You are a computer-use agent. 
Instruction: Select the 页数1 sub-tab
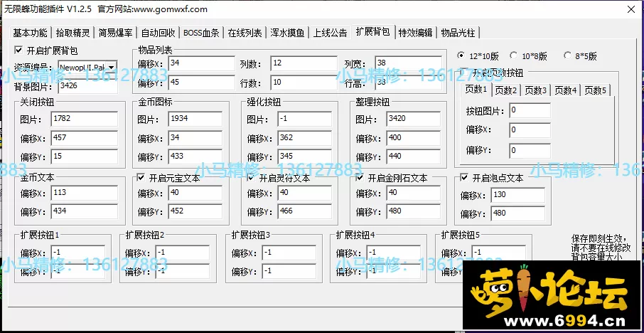476,89
